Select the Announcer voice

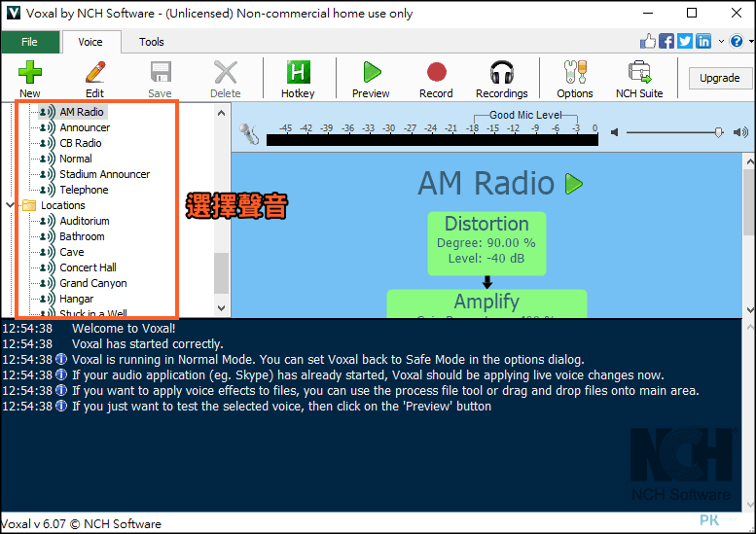85,127
